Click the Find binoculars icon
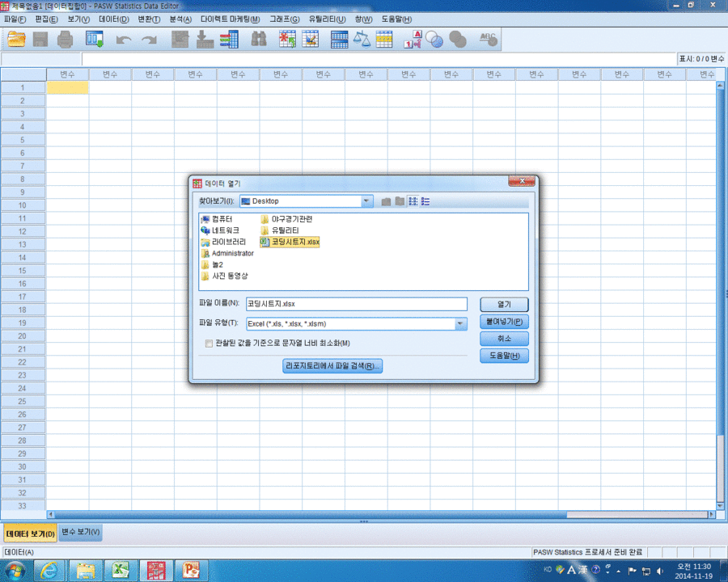This screenshot has width=728, height=582. click(x=259, y=40)
